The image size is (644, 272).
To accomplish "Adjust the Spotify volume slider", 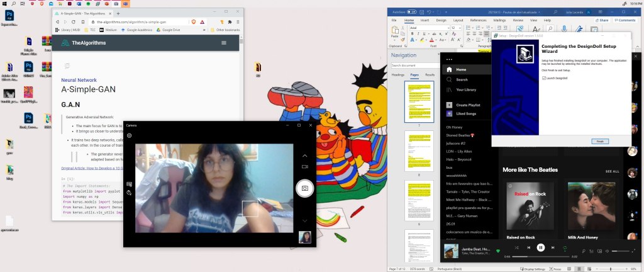I will [620, 251].
